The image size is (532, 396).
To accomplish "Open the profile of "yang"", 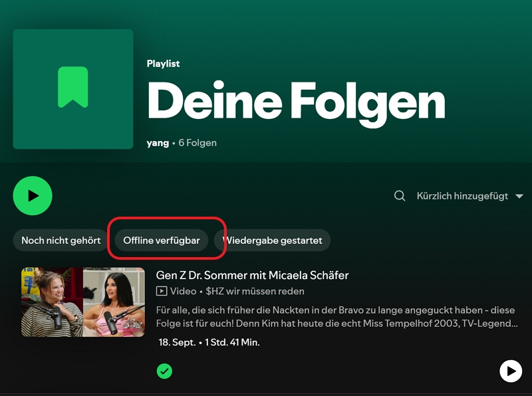I will pos(157,142).
